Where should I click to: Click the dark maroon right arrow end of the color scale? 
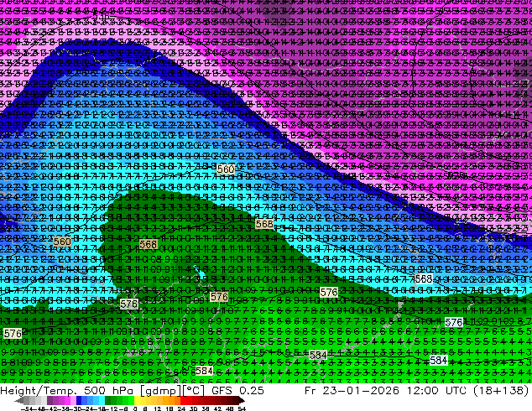tap(242, 401)
